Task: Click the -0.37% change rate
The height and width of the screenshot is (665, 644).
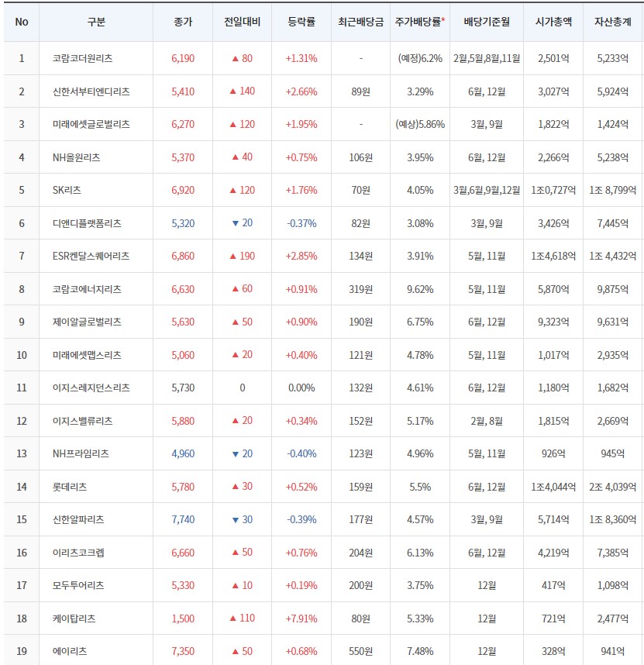Action: pos(301,223)
